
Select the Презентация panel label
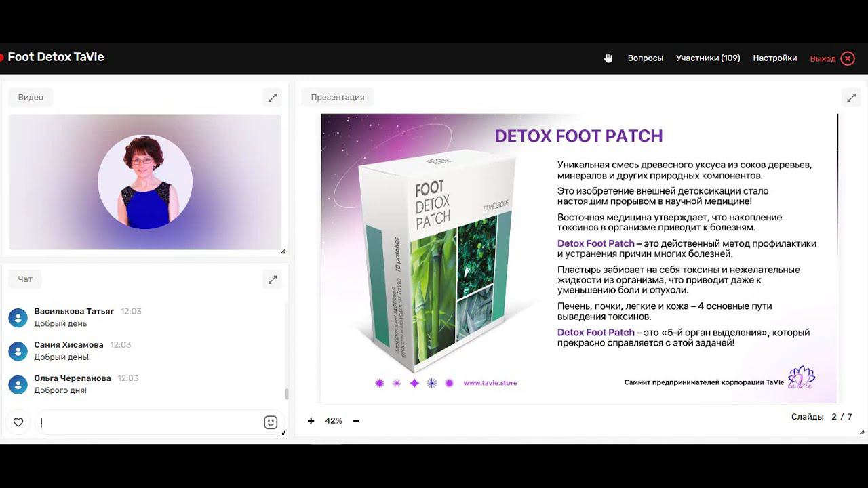(338, 98)
